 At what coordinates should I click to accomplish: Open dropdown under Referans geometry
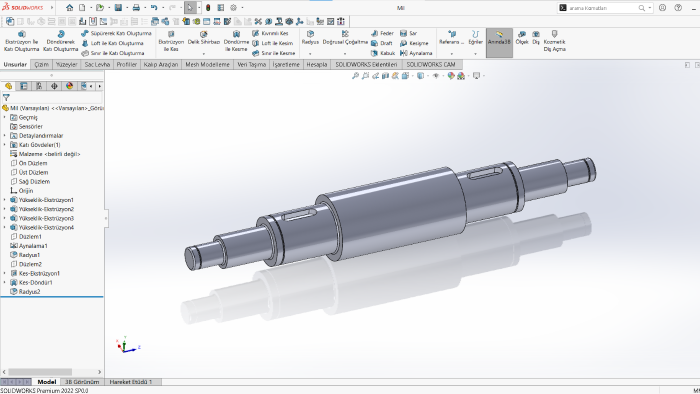[x=451, y=54]
